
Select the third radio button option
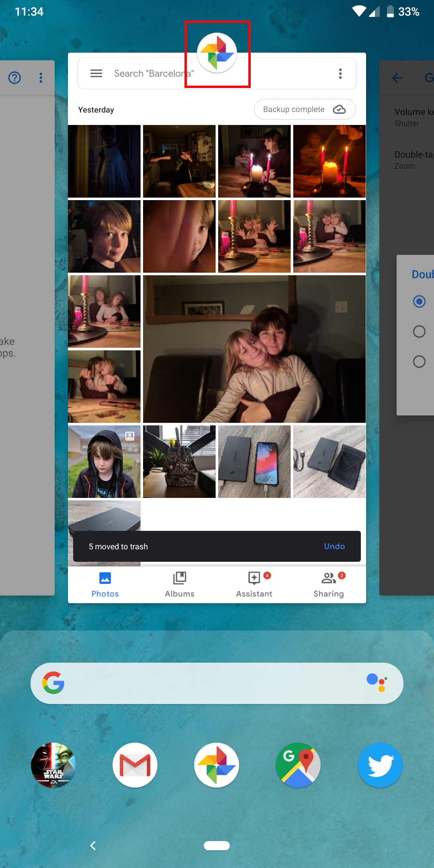(x=419, y=362)
